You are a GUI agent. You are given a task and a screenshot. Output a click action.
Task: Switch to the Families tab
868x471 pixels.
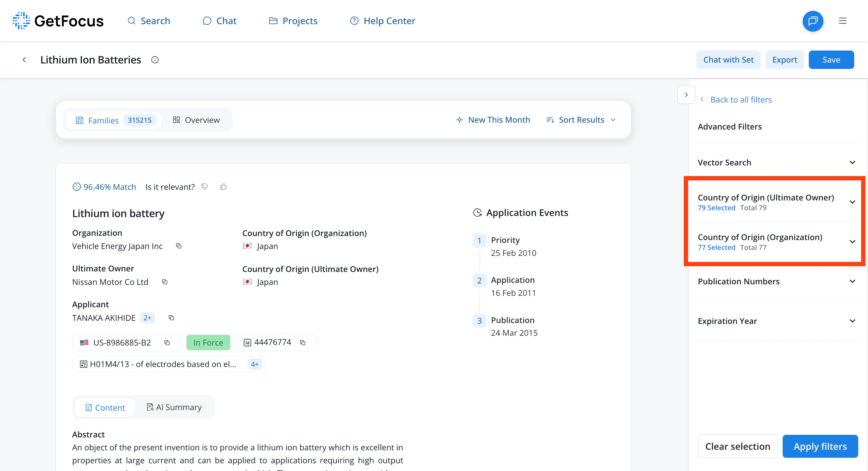tap(114, 120)
